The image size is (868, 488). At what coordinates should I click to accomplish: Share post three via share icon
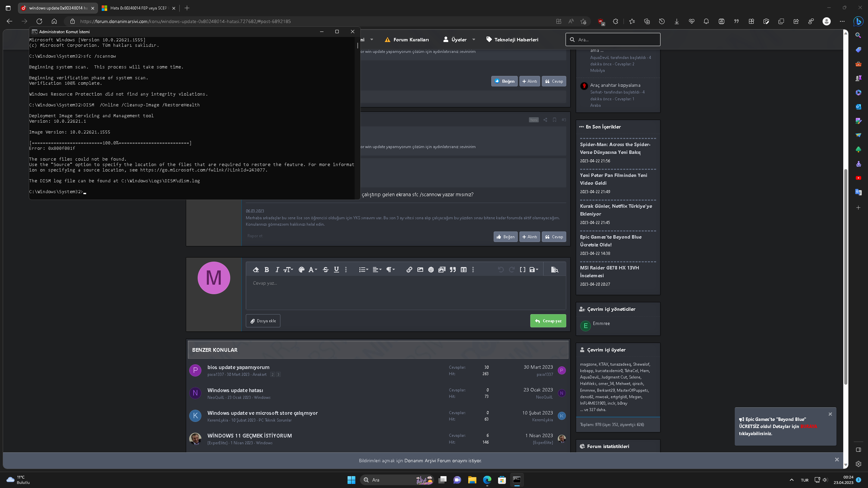[545, 120]
